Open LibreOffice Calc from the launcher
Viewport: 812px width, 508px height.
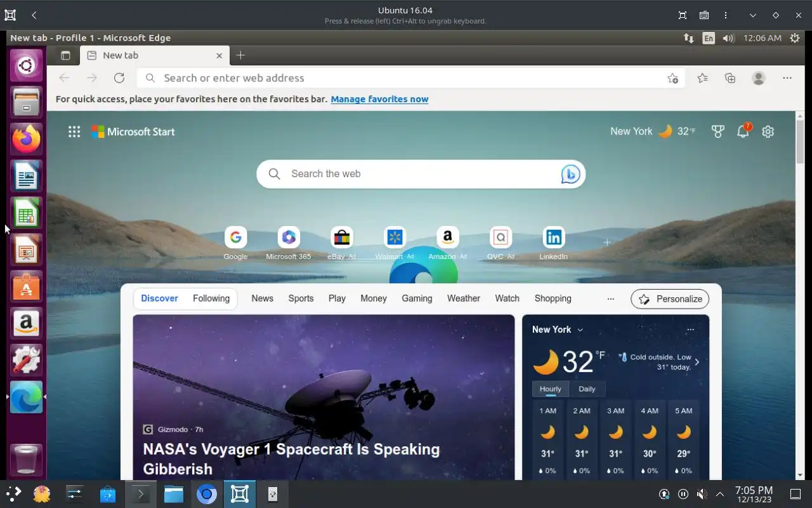tap(26, 213)
